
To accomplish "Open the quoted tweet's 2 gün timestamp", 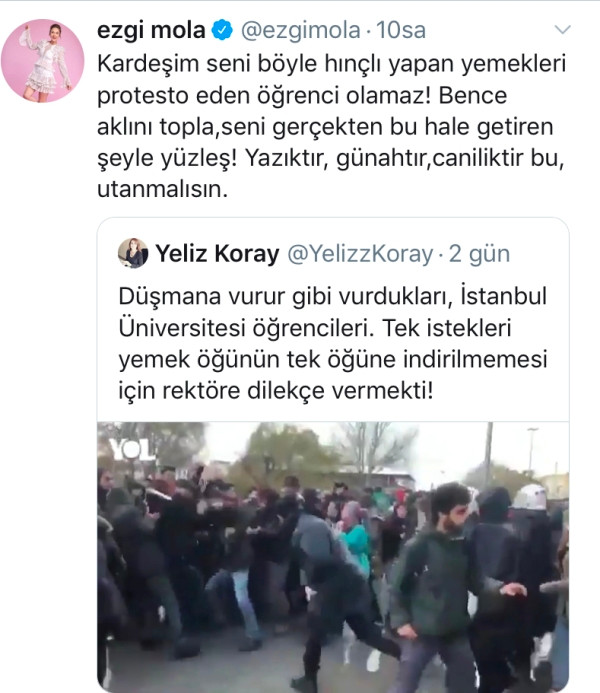I will (479, 254).
